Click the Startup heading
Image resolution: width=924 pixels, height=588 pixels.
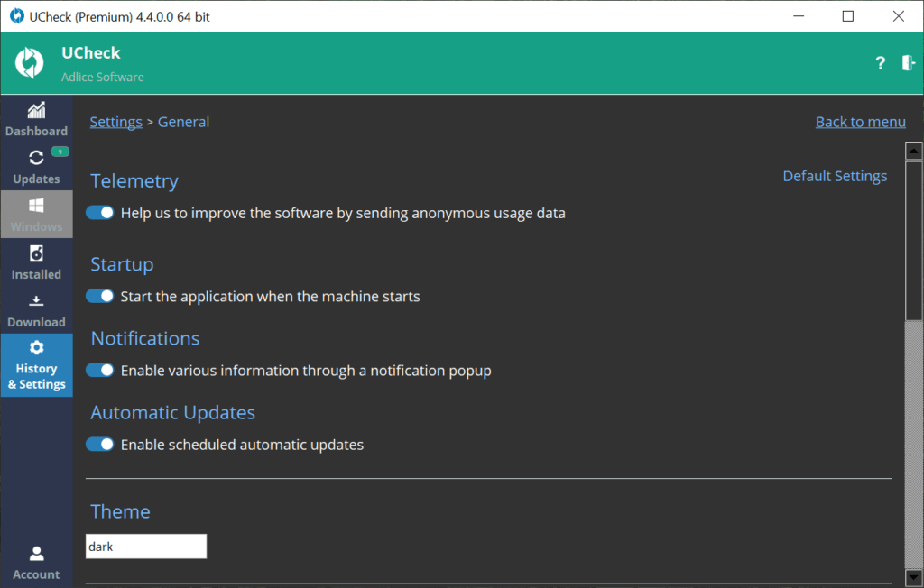(x=122, y=264)
